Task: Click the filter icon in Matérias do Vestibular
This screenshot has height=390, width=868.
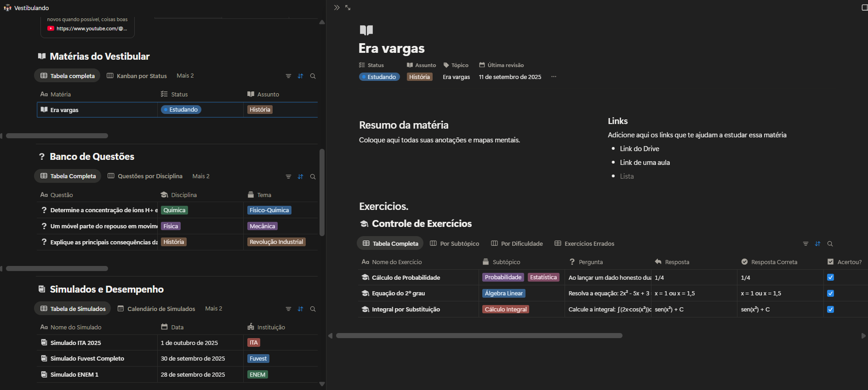Action: click(288, 76)
